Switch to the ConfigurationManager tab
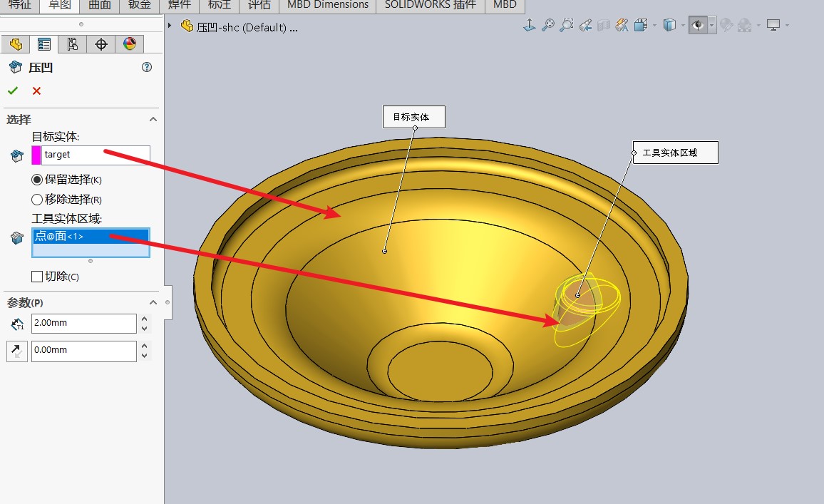Screen dimensions: 824x504 pos(72,44)
